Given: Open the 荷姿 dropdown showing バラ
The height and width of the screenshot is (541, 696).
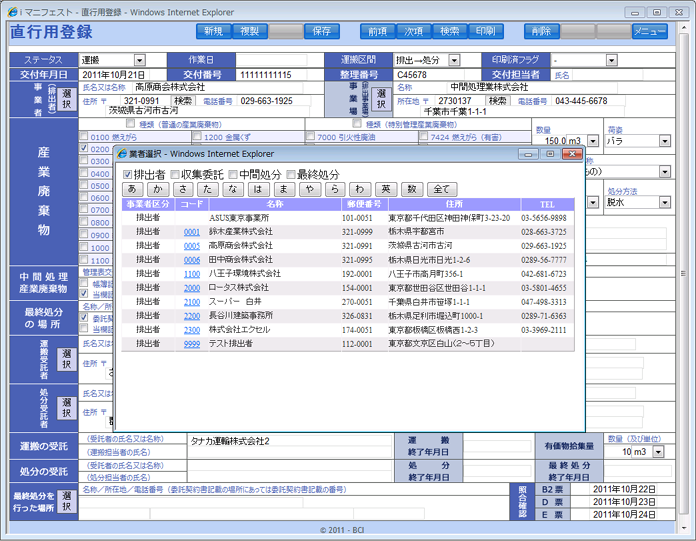Looking at the screenshot, I should point(664,141).
